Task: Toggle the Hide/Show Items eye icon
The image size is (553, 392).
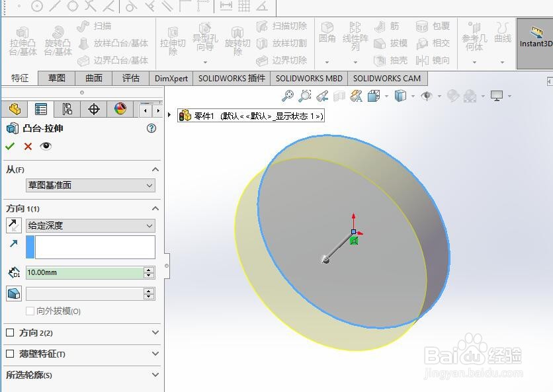Action: click(427, 96)
